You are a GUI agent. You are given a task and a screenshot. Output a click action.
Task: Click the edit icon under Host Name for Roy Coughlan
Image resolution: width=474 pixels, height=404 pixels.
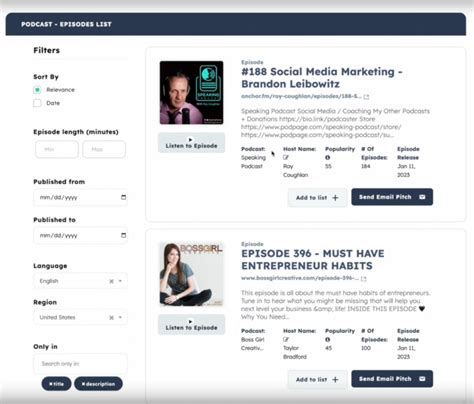click(286, 157)
